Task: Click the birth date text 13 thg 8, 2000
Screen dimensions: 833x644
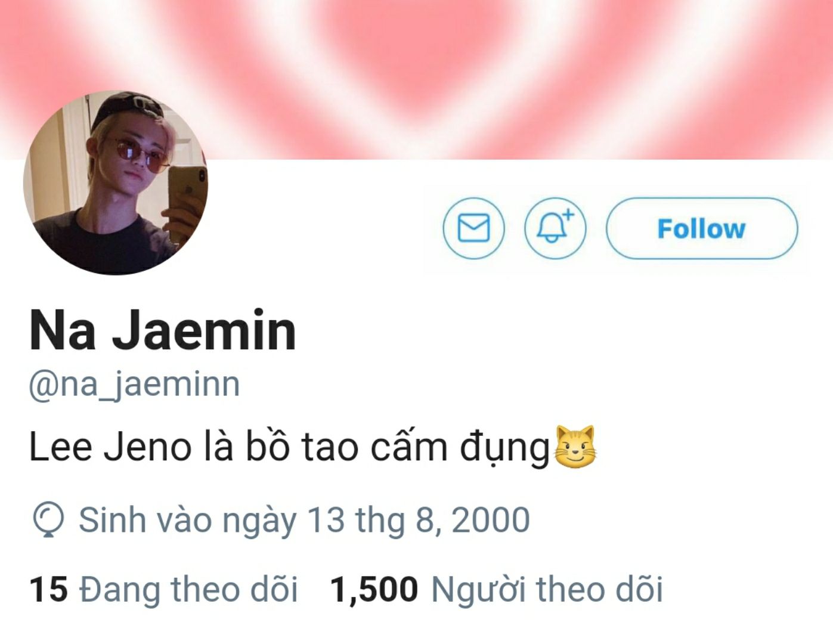Action: click(419, 519)
